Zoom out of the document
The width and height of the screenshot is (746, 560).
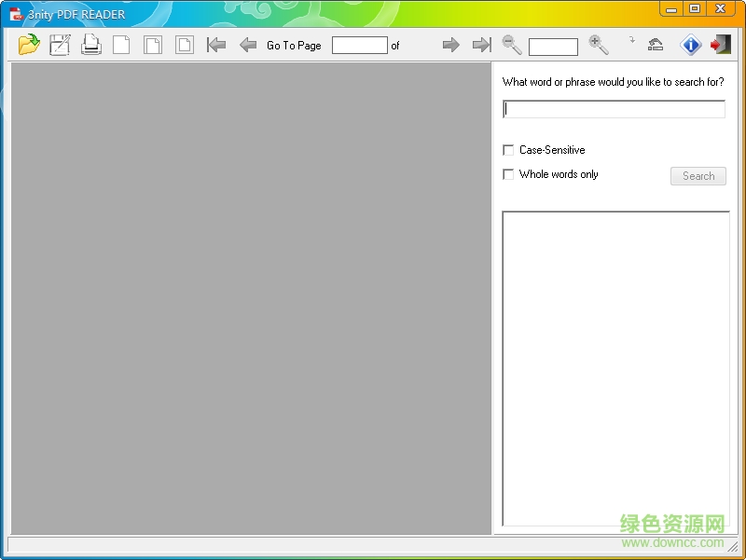[x=509, y=44]
